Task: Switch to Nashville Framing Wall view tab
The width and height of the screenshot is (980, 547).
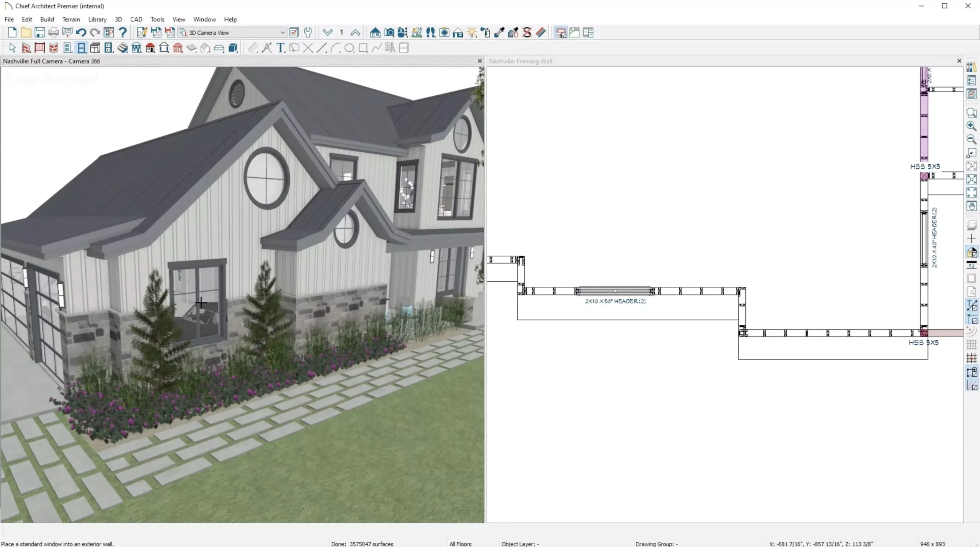Action: coord(521,61)
